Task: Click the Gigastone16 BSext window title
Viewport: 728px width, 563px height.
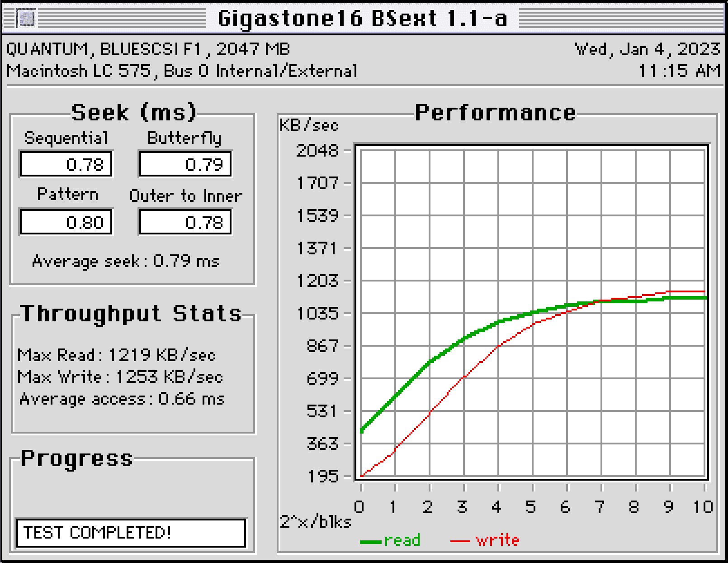Action: tap(362, 19)
